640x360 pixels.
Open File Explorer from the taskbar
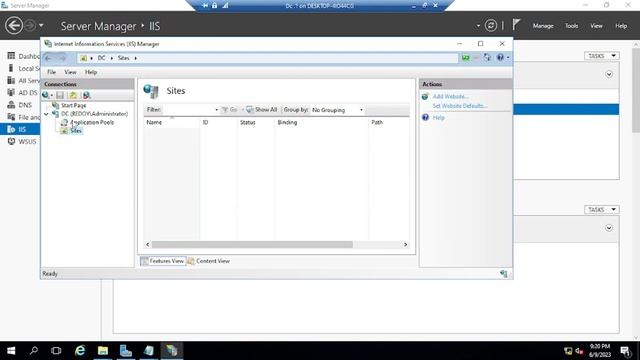tap(103, 351)
